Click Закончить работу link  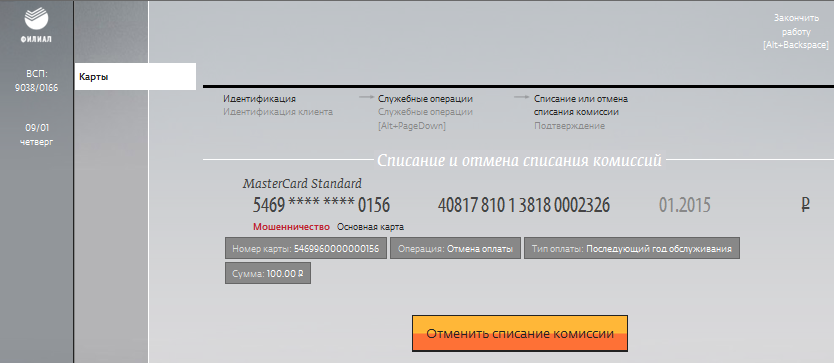tap(795, 32)
